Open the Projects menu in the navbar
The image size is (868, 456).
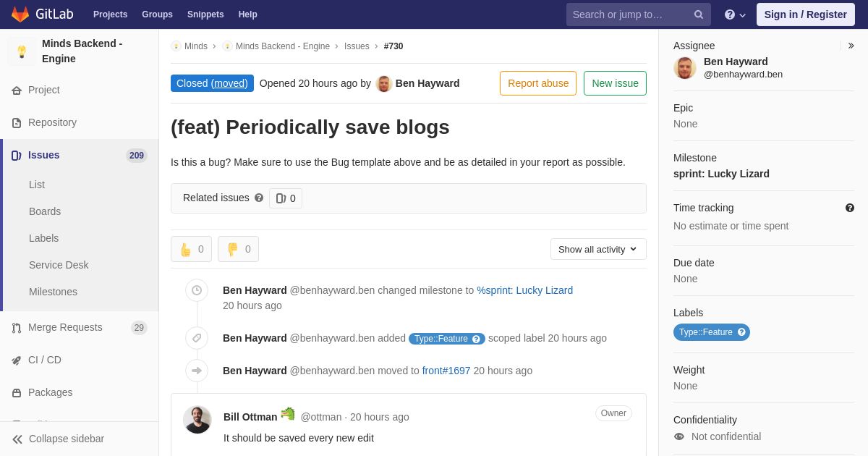[x=110, y=14]
